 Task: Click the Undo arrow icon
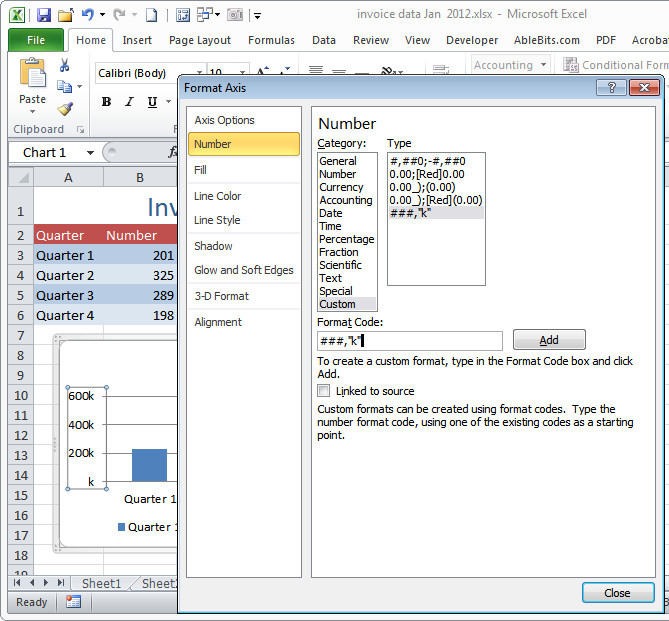tap(87, 15)
